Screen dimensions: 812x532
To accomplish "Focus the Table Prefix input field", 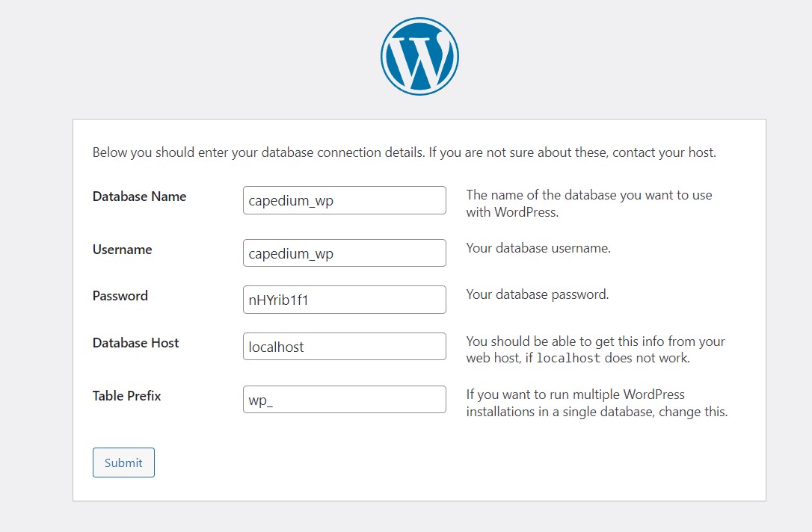I will (344, 400).
